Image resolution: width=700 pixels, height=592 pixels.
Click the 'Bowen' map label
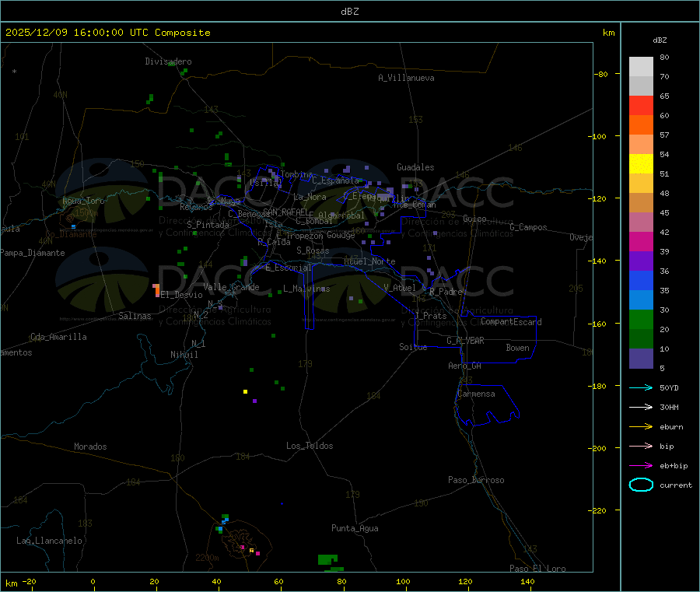click(x=518, y=347)
